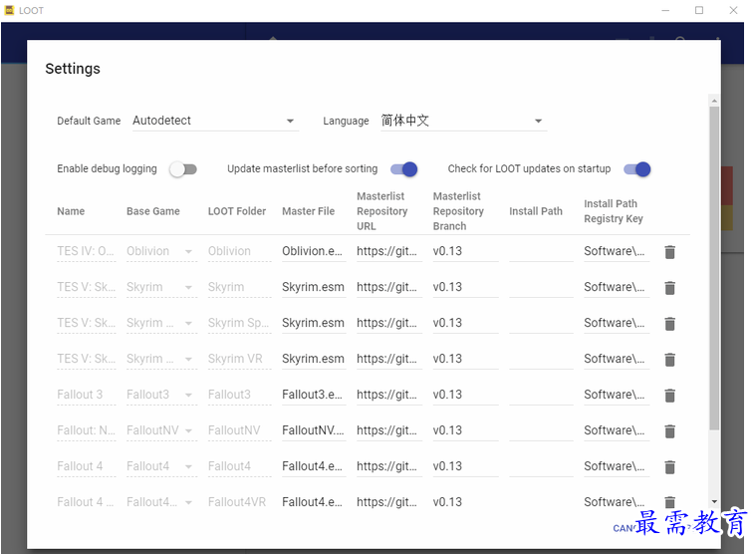This screenshot has width=756, height=554.
Task: Toggle Check for LOOT updates on startup
Action: [636, 169]
